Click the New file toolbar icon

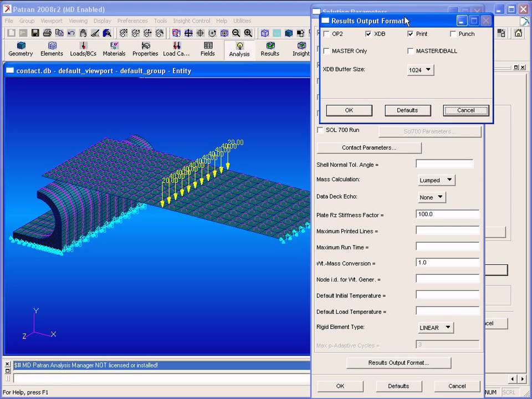pos(11,33)
